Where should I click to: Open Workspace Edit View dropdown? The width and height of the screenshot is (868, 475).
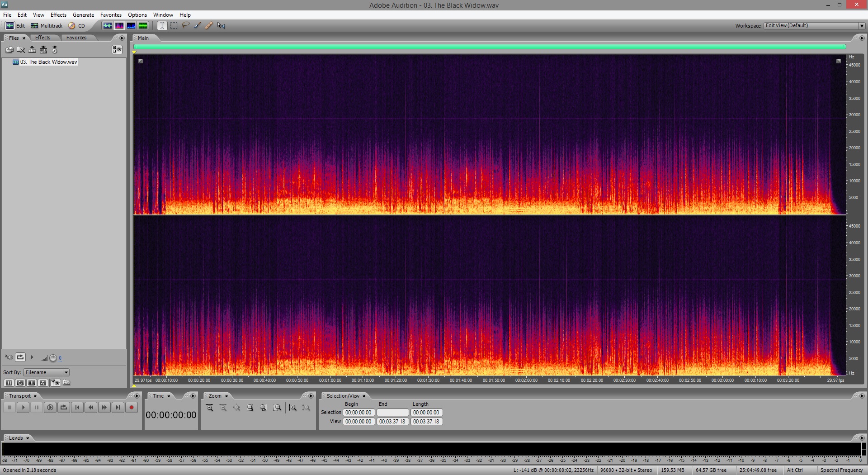[814, 26]
